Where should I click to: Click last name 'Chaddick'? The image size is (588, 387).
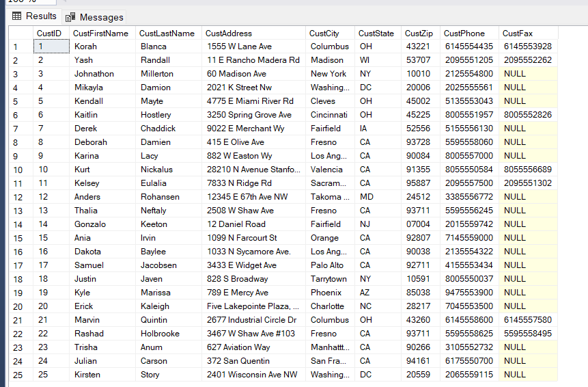[x=169, y=129]
